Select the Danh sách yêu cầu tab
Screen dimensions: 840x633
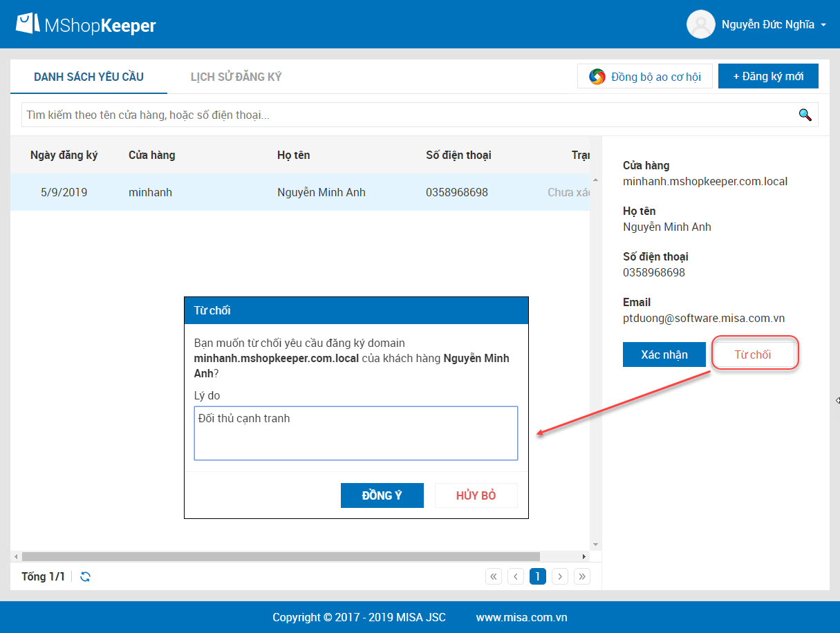88,77
